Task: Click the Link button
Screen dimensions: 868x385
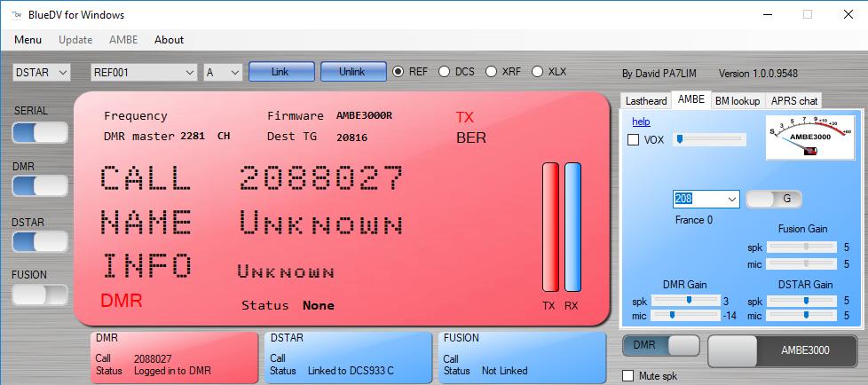Action: [x=281, y=72]
